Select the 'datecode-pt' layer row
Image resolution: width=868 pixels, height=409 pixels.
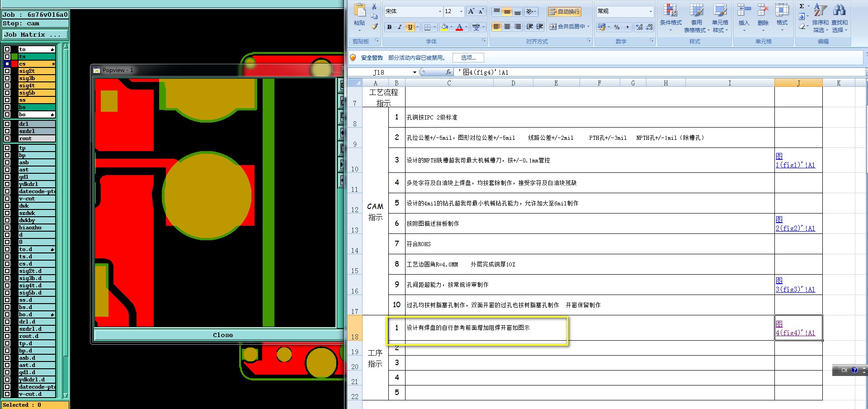click(37, 191)
